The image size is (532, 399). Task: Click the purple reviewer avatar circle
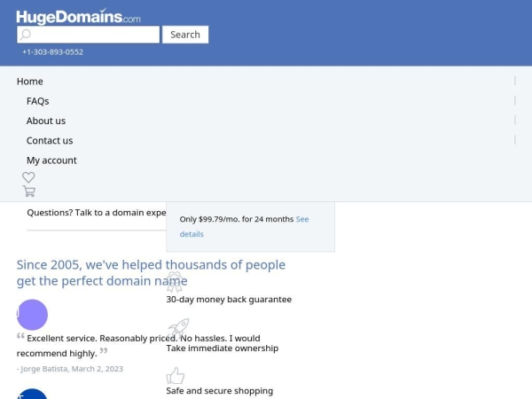[x=32, y=315]
